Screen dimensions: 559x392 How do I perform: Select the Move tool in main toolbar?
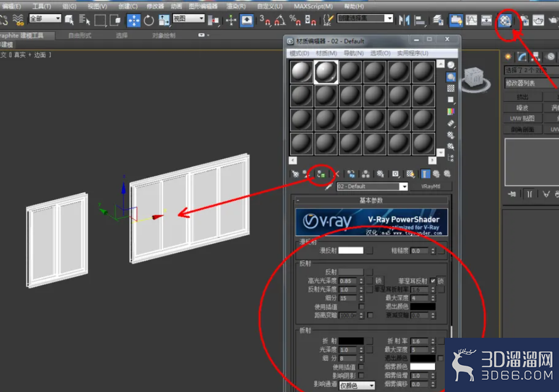pyautogui.click(x=134, y=21)
